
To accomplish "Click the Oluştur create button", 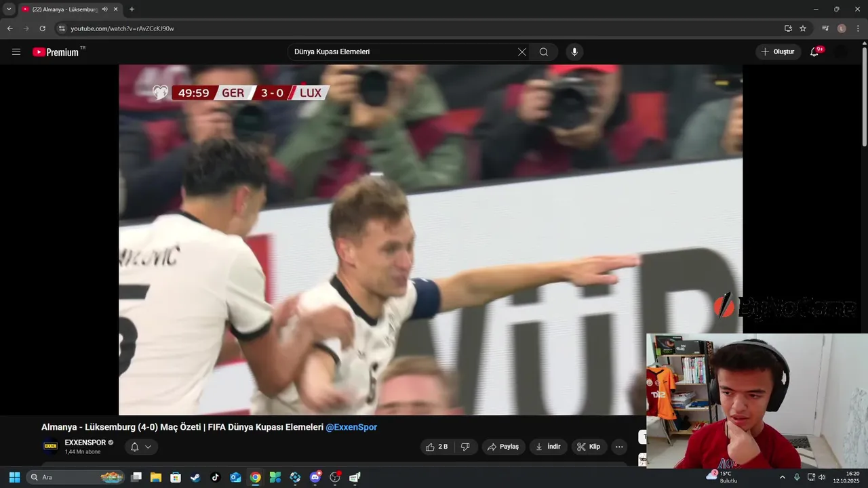I will point(778,52).
